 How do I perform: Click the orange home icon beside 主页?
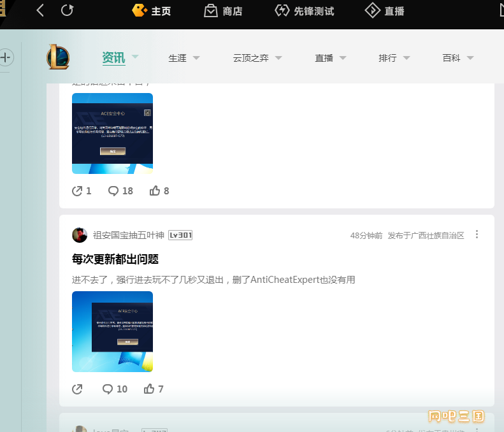[140, 10]
